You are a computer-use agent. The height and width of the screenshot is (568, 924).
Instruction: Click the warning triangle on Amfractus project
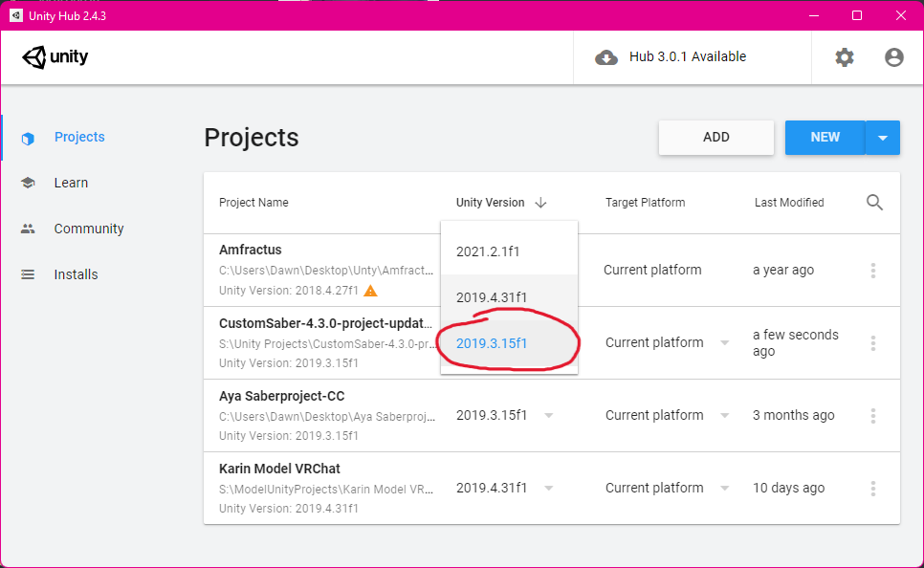(x=370, y=290)
